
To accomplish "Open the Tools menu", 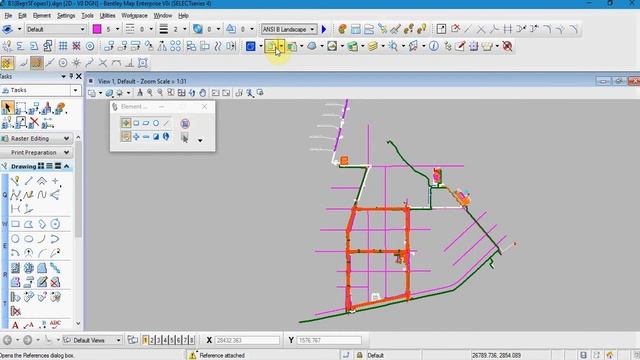I will tap(87, 16).
